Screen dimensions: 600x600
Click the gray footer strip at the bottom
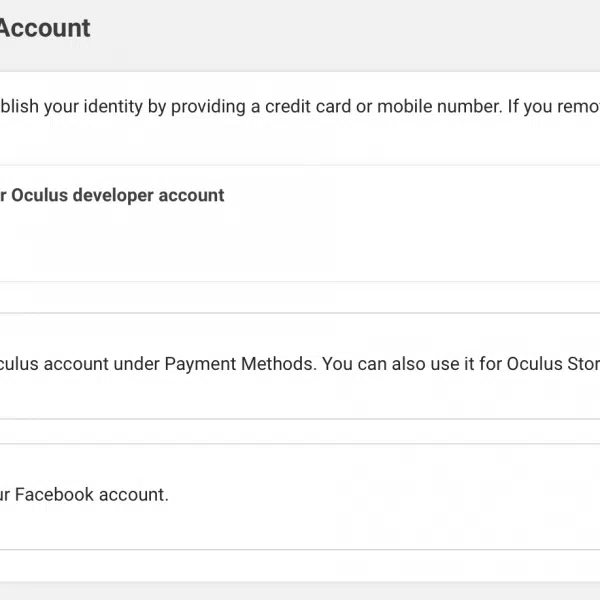click(x=300, y=591)
